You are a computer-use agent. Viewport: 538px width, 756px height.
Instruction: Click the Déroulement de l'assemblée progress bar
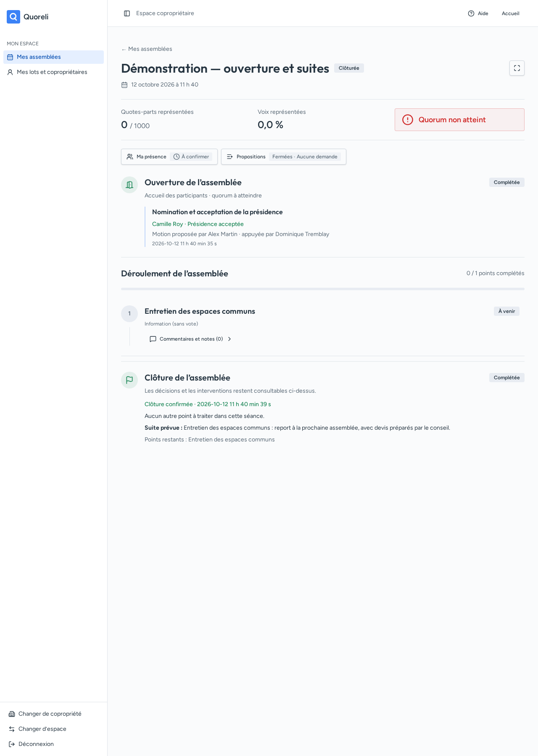click(323, 289)
